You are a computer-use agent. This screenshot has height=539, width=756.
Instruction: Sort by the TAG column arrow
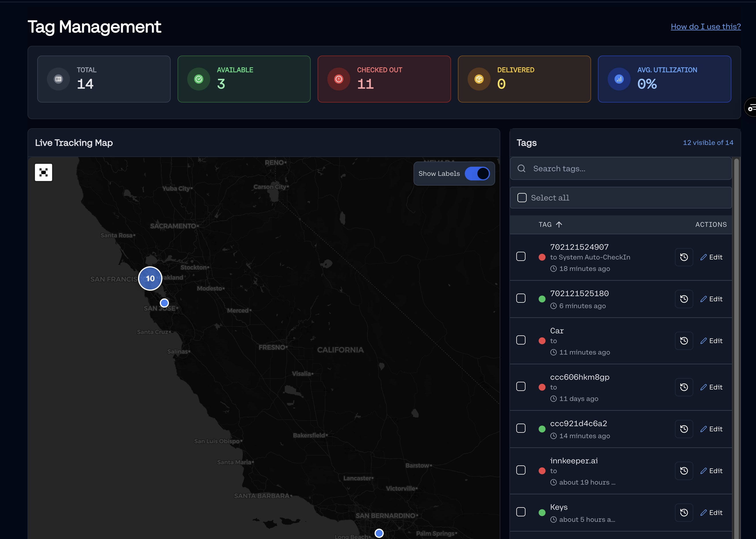tap(559, 225)
